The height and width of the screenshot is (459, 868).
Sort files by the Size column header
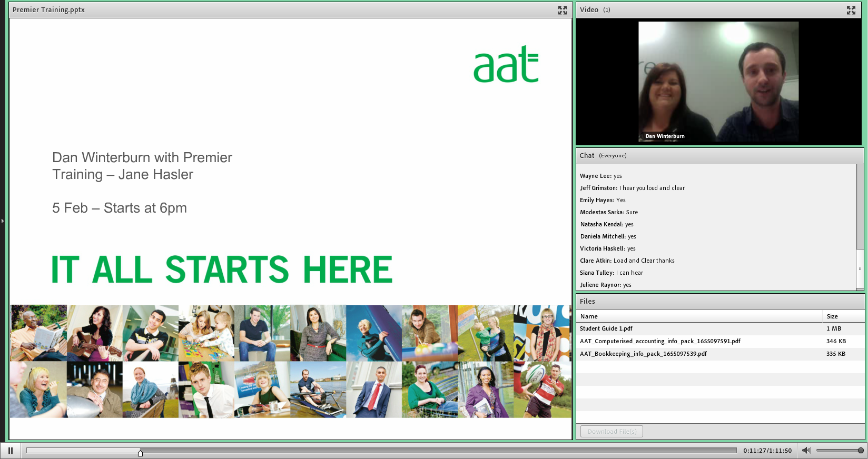(843, 316)
